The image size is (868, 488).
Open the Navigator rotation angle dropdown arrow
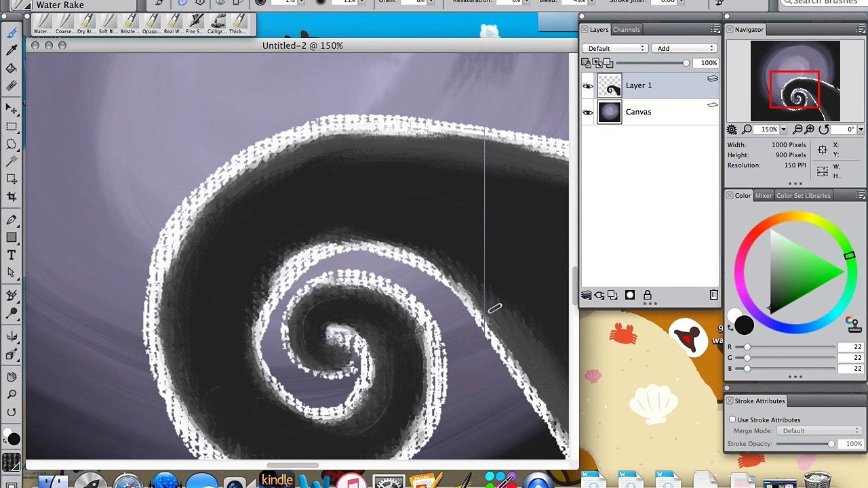point(861,129)
